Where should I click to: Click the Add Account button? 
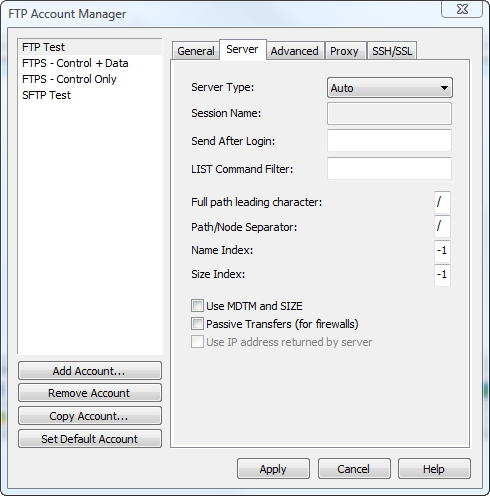tap(90, 371)
